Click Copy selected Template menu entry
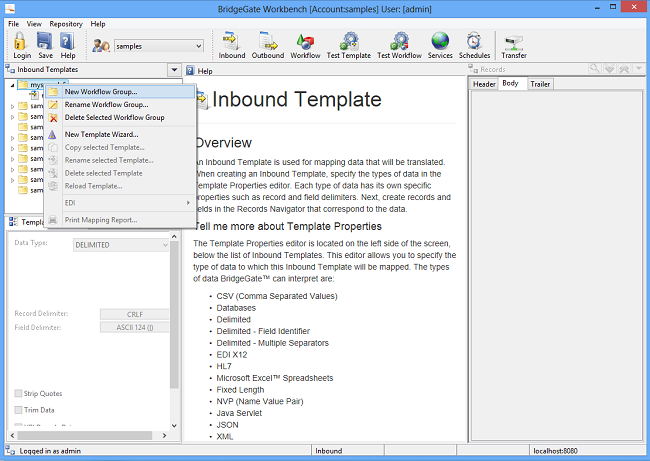This screenshot has width=650, height=461. [x=120, y=147]
